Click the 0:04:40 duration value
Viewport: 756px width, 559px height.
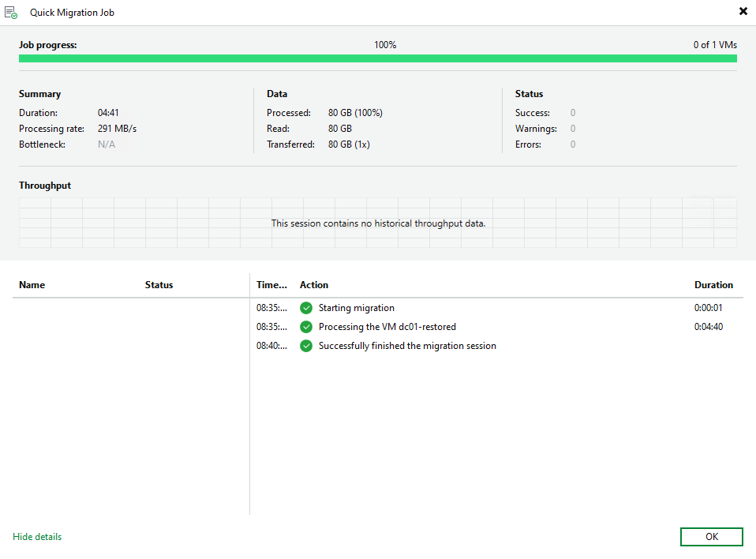pos(709,327)
